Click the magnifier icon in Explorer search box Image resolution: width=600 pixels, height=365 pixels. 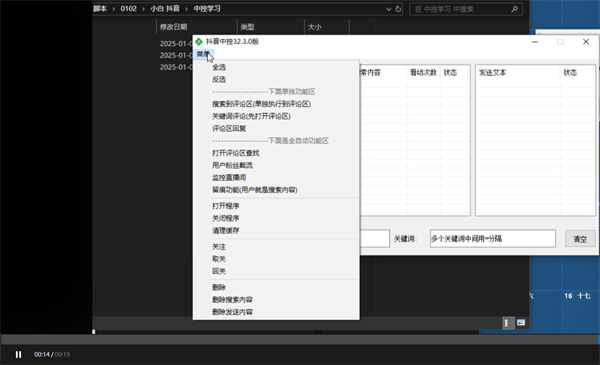tap(515, 9)
